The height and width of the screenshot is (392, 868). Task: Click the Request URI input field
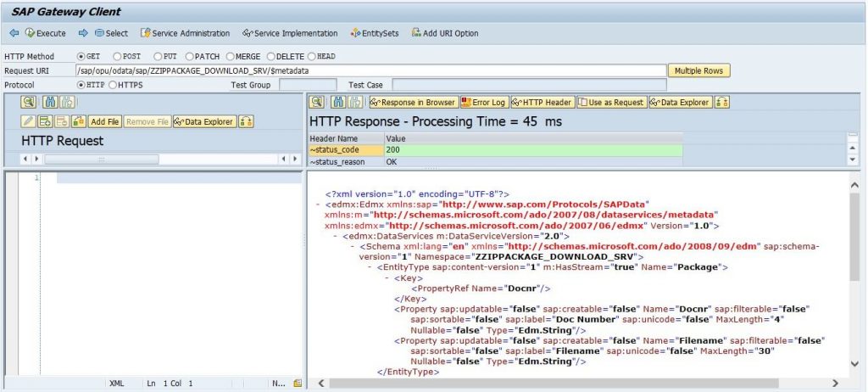(371, 71)
